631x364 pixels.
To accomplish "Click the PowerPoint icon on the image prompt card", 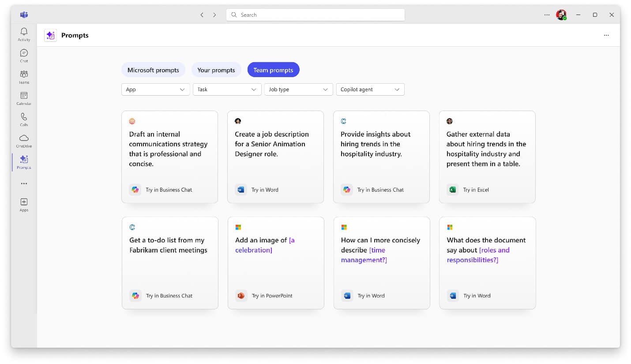I will [241, 296].
